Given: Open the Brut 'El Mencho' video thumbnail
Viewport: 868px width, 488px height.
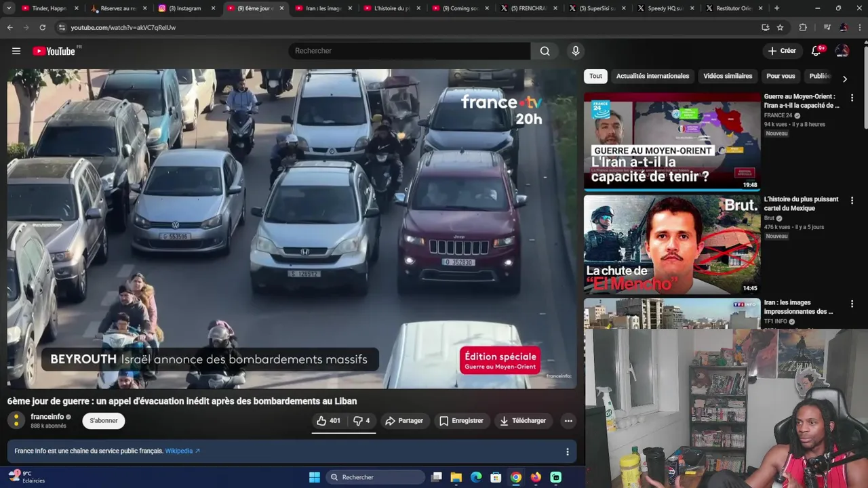Looking at the screenshot, I should click(672, 245).
